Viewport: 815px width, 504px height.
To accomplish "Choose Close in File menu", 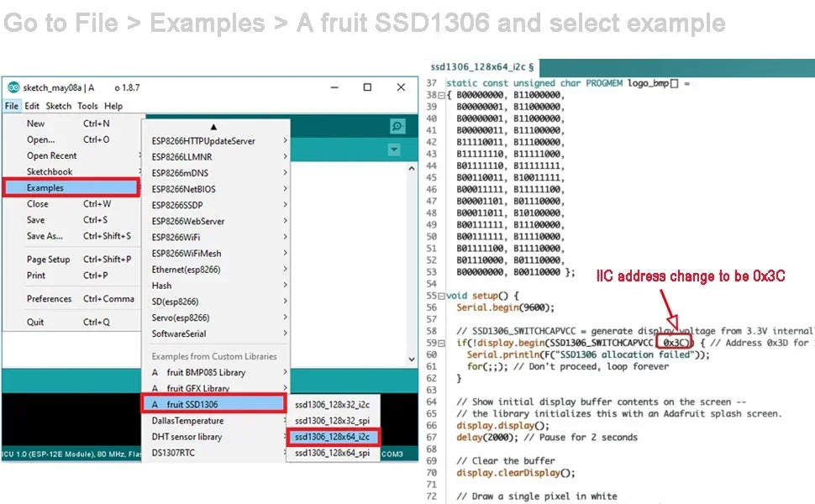I will [x=71, y=204].
